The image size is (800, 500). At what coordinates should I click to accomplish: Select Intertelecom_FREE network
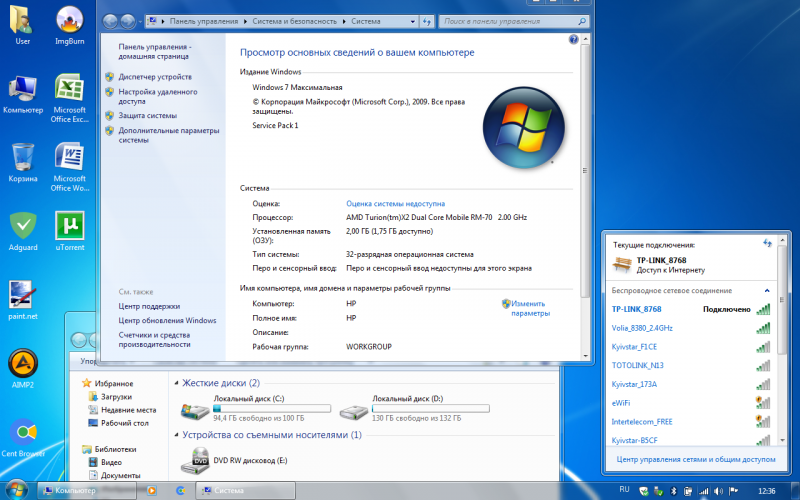(691, 422)
